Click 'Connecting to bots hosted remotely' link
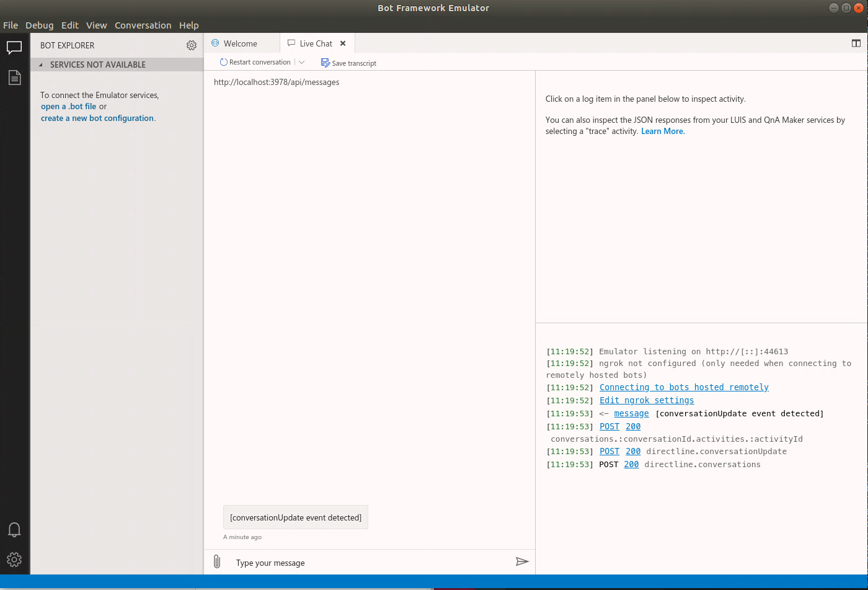868x590 pixels. pos(684,387)
